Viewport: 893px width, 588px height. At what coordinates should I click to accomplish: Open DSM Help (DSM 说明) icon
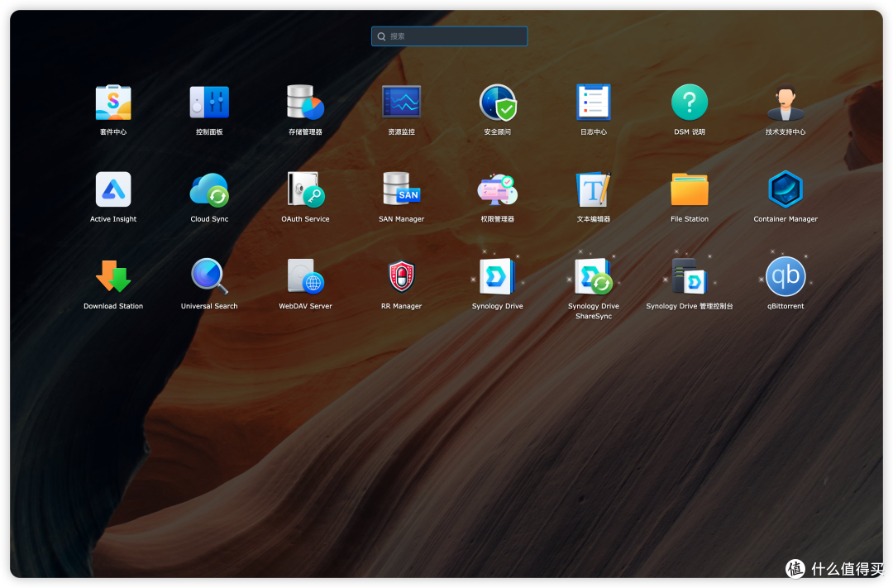[689, 103]
